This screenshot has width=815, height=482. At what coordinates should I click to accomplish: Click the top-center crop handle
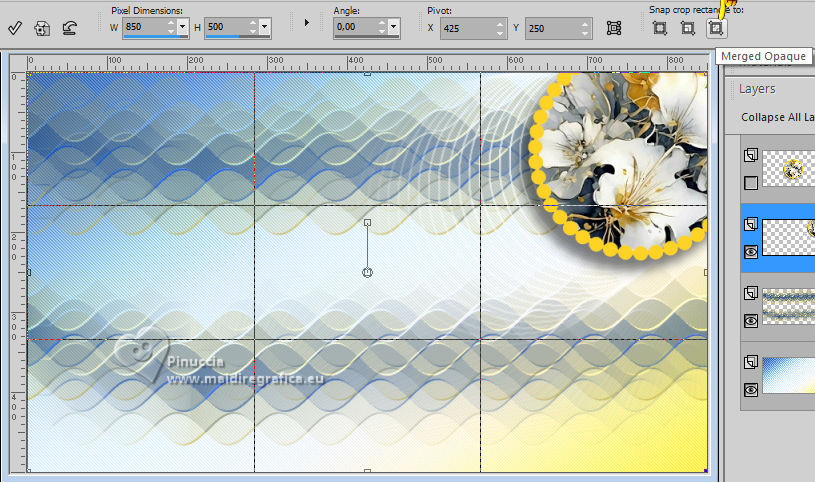point(367,74)
